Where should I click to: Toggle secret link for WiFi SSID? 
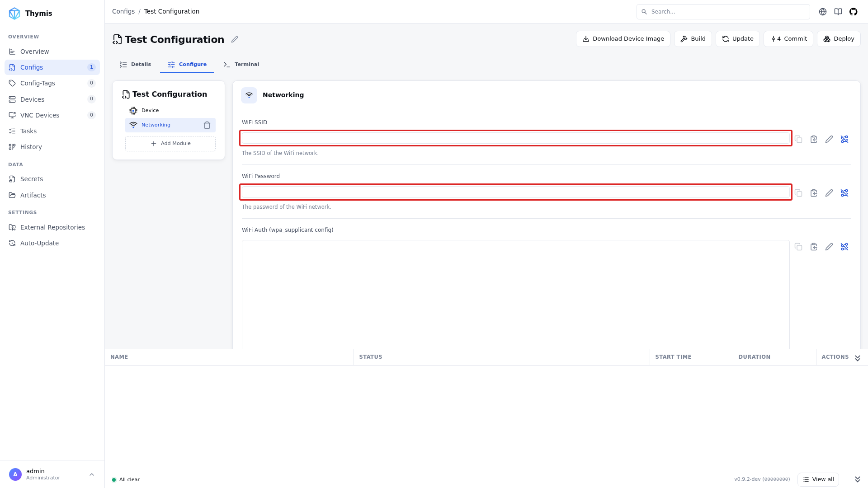coord(844,139)
